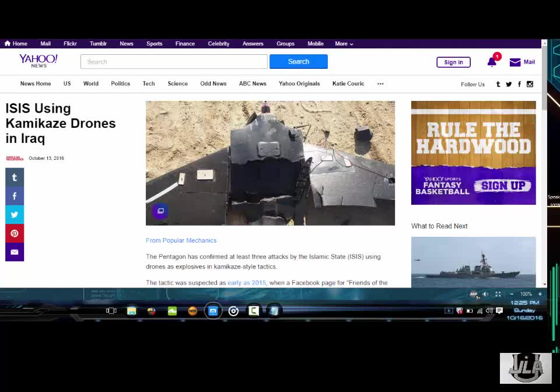Viewport: 560px width, 392px height.
Task: Share article on Facebook sidebar button
Action: pyautogui.click(x=15, y=195)
